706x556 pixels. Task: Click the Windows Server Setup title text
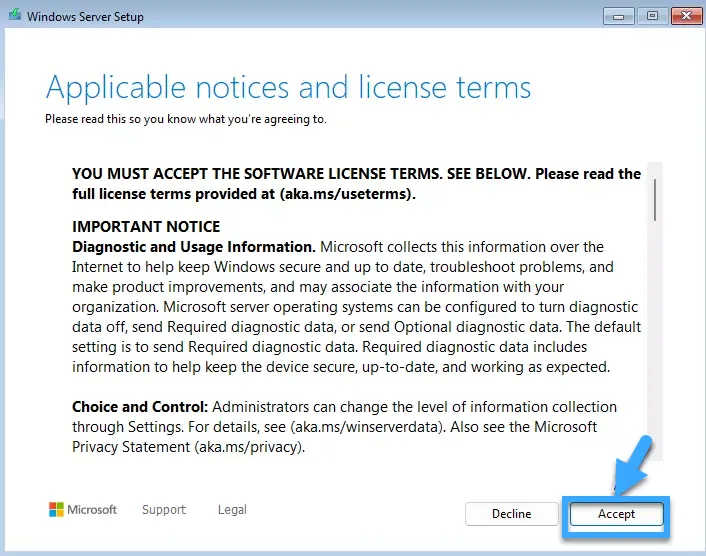point(85,17)
